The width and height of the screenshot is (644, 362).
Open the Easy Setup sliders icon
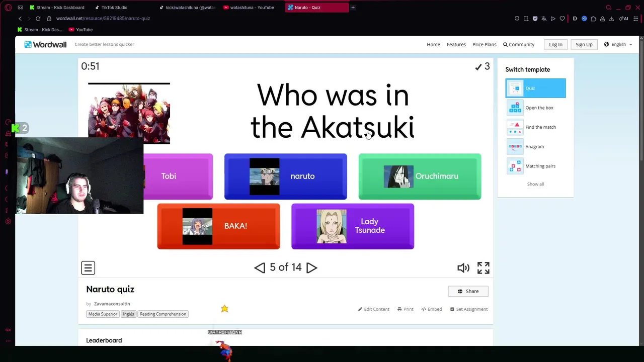click(635, 19)
